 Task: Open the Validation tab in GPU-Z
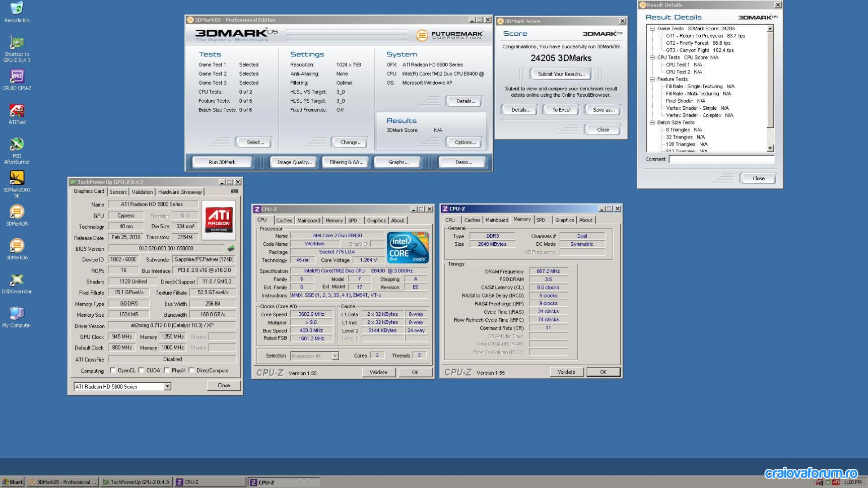pyautogui.click(x=142, y=192)
